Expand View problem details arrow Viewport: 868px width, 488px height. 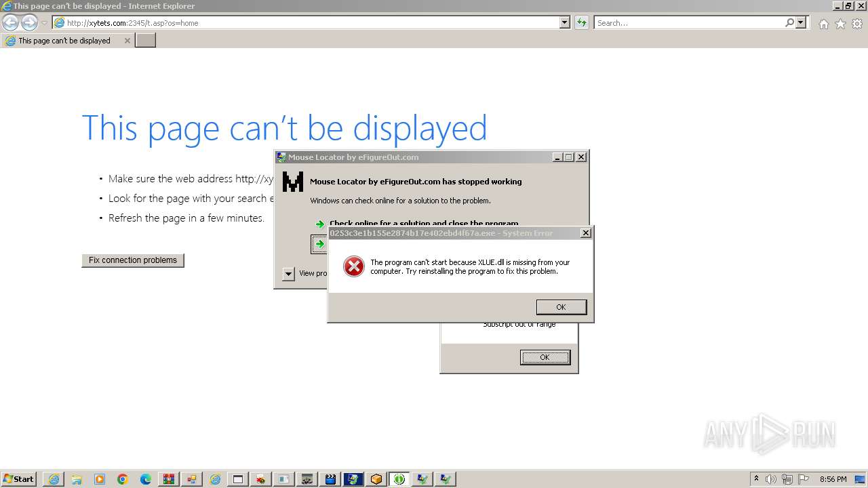pyautogui.click(x=288, y=274)
